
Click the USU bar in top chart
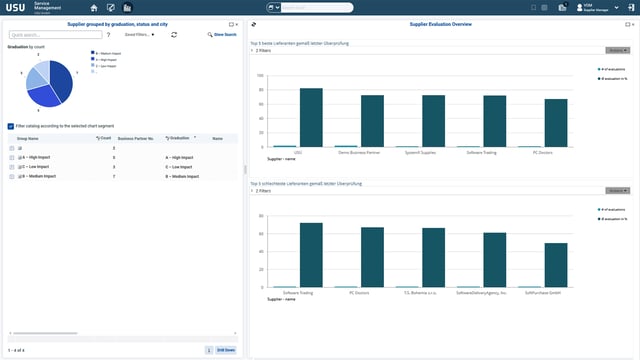(x=311, y=118)
